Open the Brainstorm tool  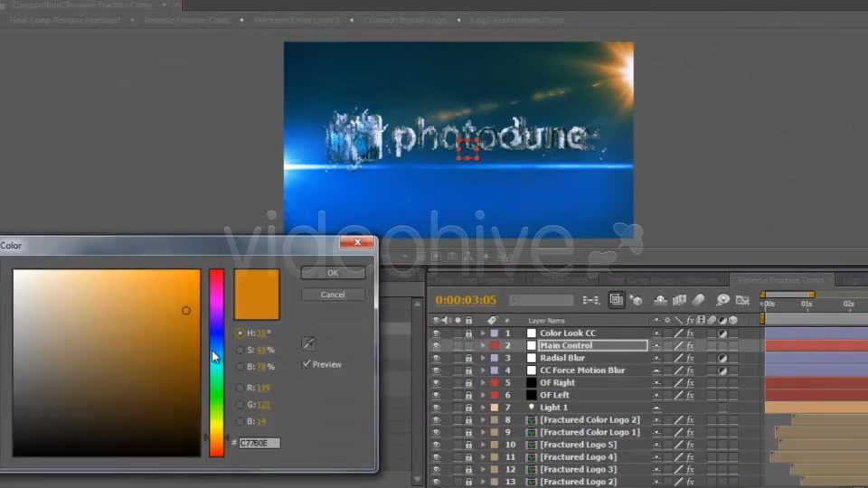click(x=722, y=300)
